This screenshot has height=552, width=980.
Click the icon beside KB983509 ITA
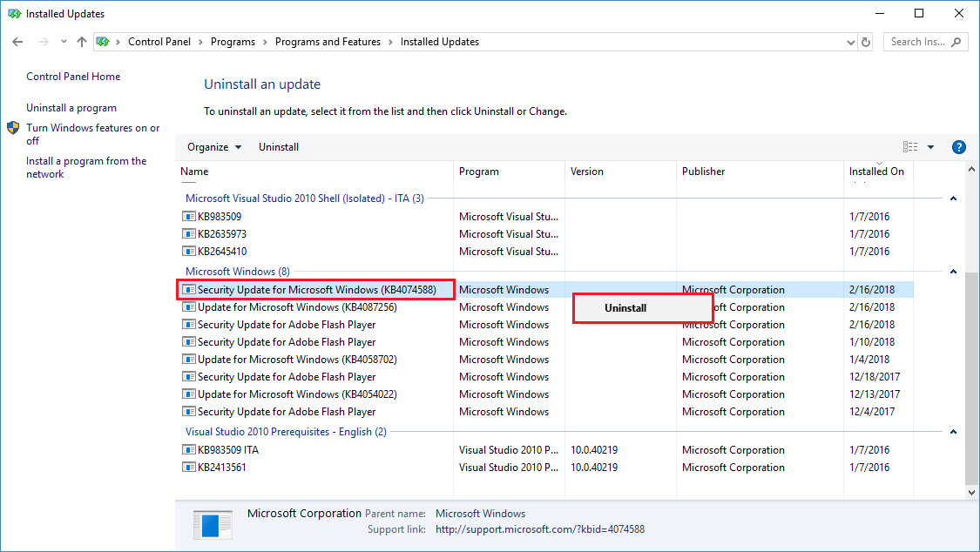pyautogui.click(x=189, y=450)
